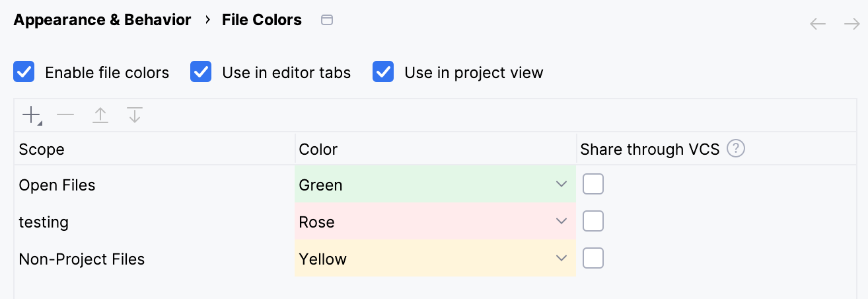Open the Green color dropdown for Open Files
868x299 pixels.
561,185
